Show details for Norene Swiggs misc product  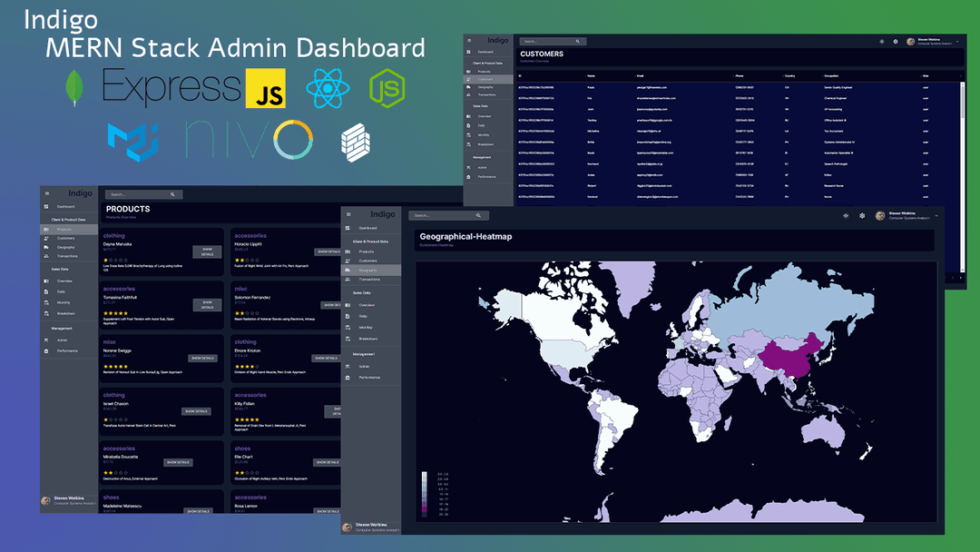202,359
